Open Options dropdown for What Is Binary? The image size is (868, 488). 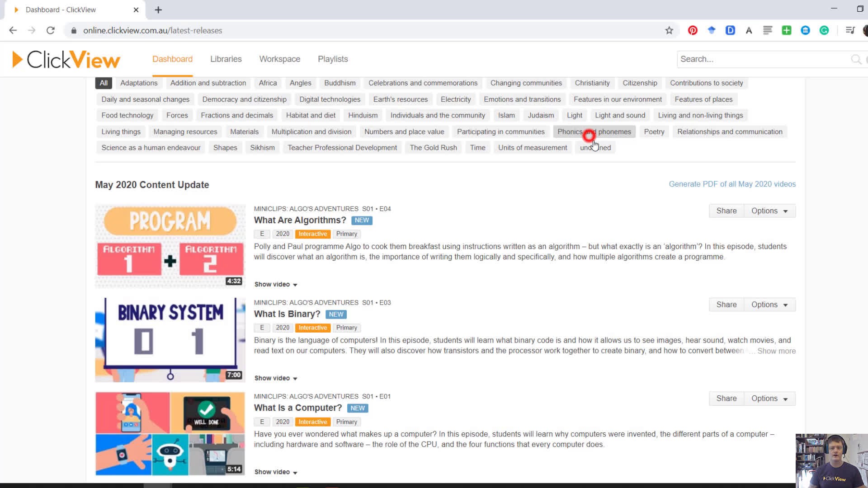pyautogui.click(x=769, y=305)
